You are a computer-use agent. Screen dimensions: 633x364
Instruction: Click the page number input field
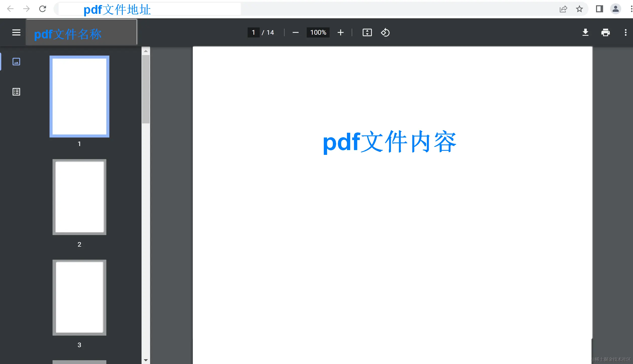click(253, 32)
